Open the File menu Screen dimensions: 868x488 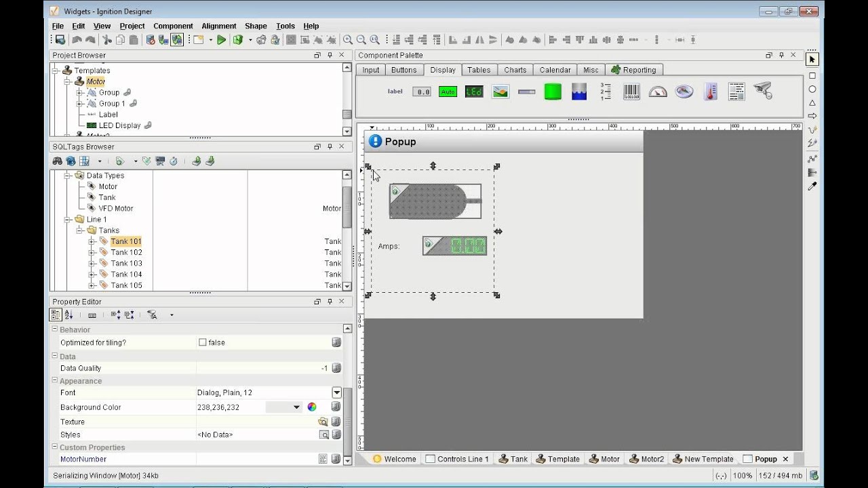(x=58, y=26)
